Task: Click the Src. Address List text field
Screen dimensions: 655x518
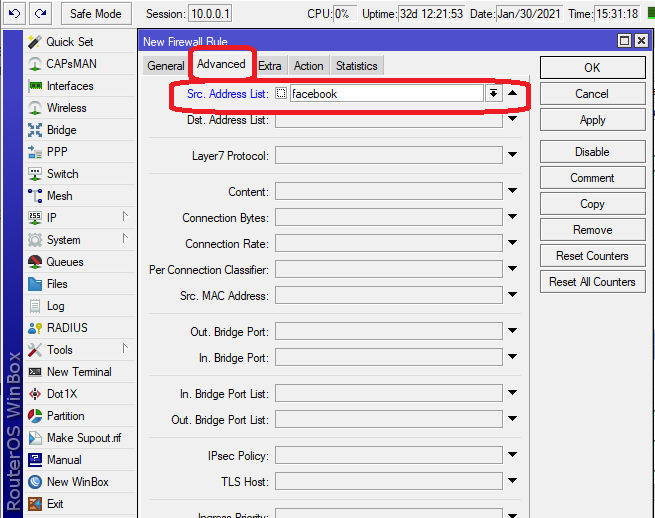Action: pyautogui.click(x=387, y=93)
